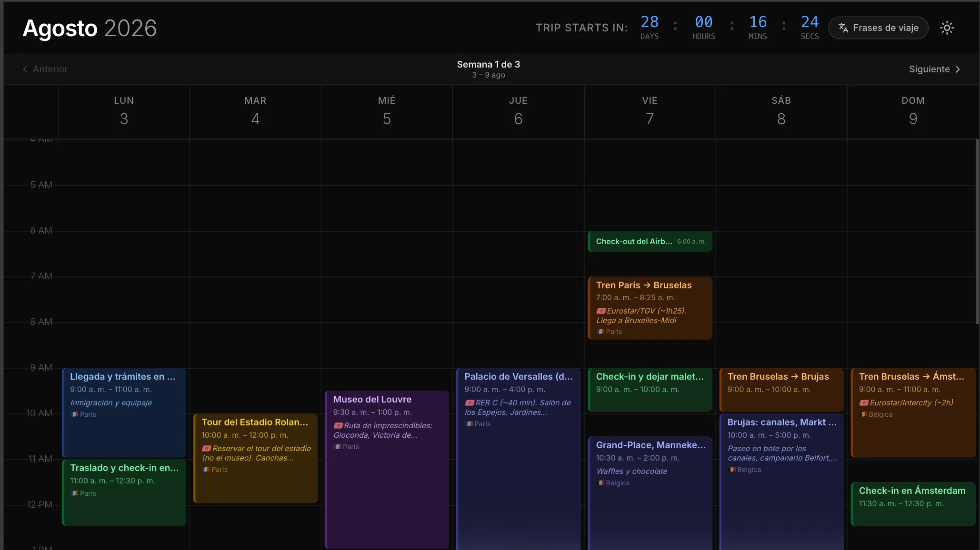Open the Tour del Estadio Roland event
The height and width of the screenshot is (550, 980).
[255, 458]
